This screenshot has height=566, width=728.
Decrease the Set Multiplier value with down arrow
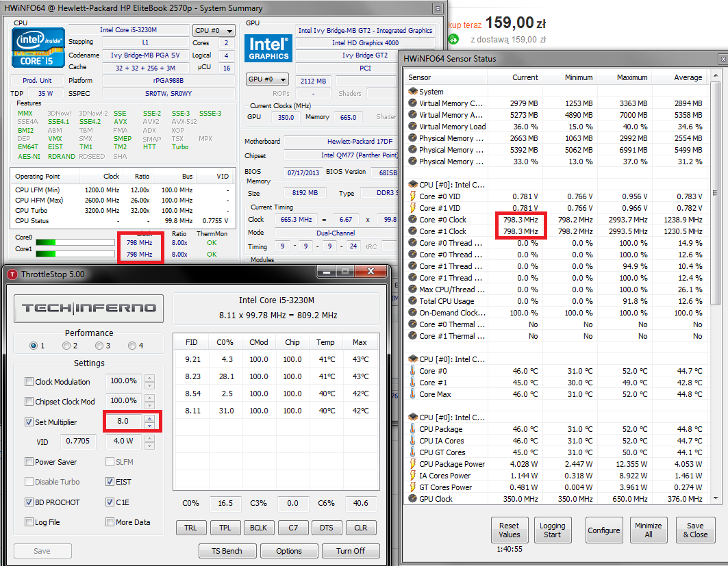click(x=149, y=425)
